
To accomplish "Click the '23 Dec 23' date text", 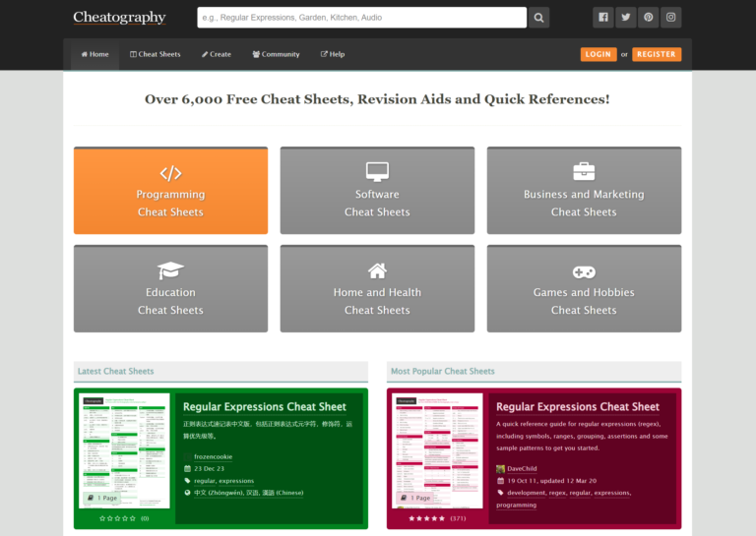I will point(210,468).
